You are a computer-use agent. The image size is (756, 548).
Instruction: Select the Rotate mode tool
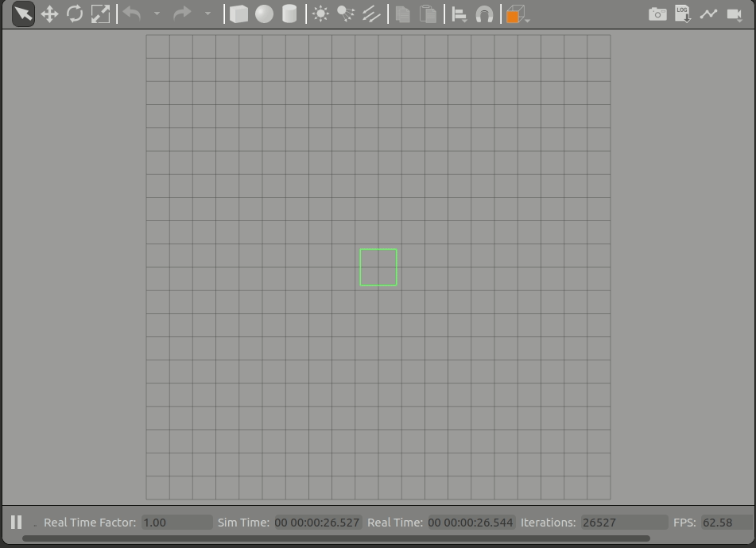click(75, 14)
